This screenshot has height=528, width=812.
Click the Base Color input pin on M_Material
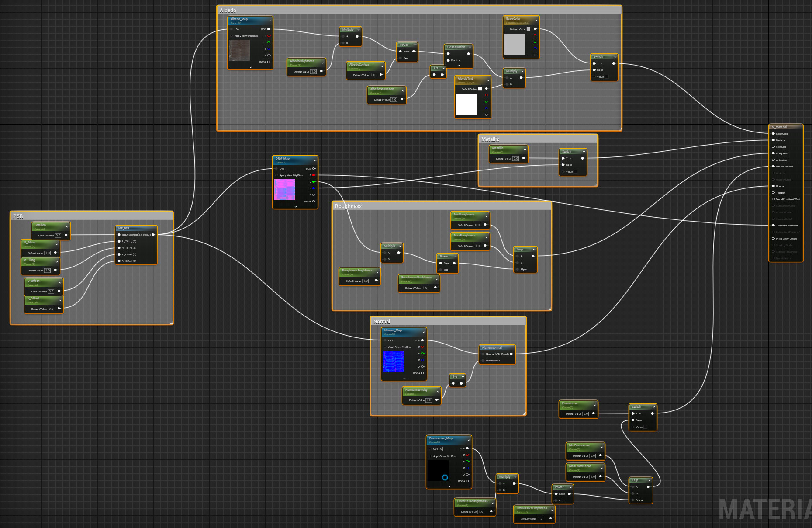(x=773, y=134)
